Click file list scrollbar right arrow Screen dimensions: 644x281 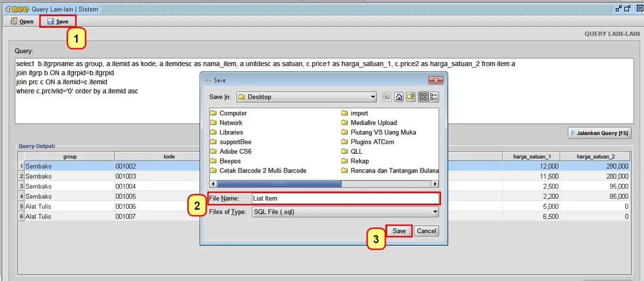(435, 184)
